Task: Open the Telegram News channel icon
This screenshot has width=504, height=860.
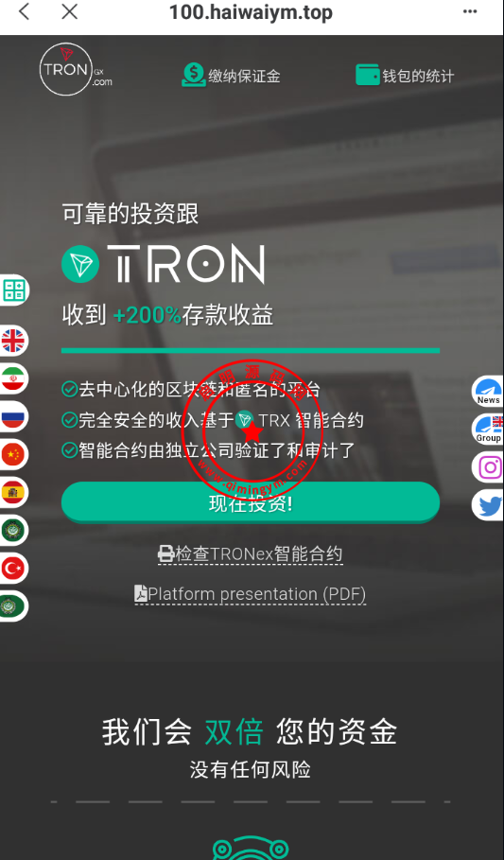Action: tap(488, 391)
